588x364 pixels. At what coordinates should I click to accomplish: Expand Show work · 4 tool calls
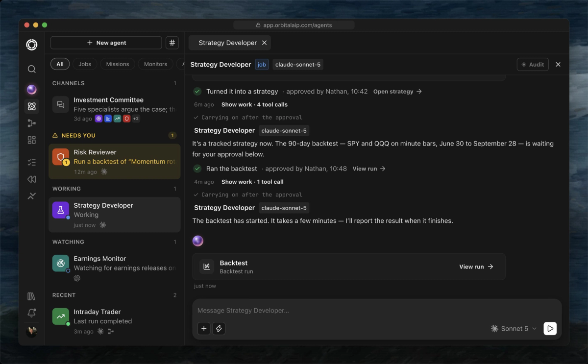point(254,104)
